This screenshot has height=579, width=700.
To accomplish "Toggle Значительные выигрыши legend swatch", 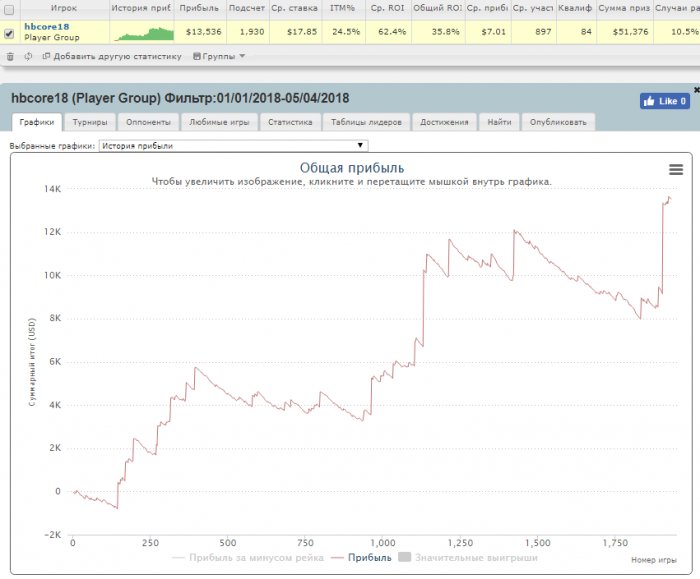I will pos(404,557).
